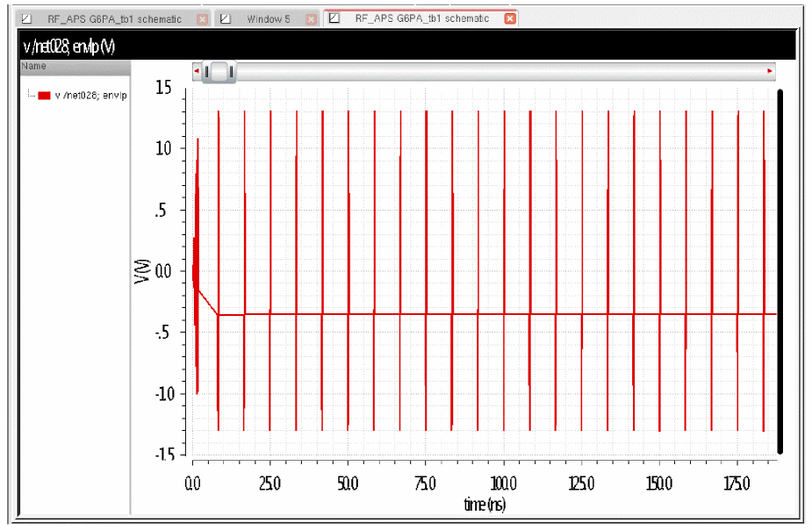
Task: Click the vertical black scrollbar at right of plot
Action: click(x=780, y=272)
